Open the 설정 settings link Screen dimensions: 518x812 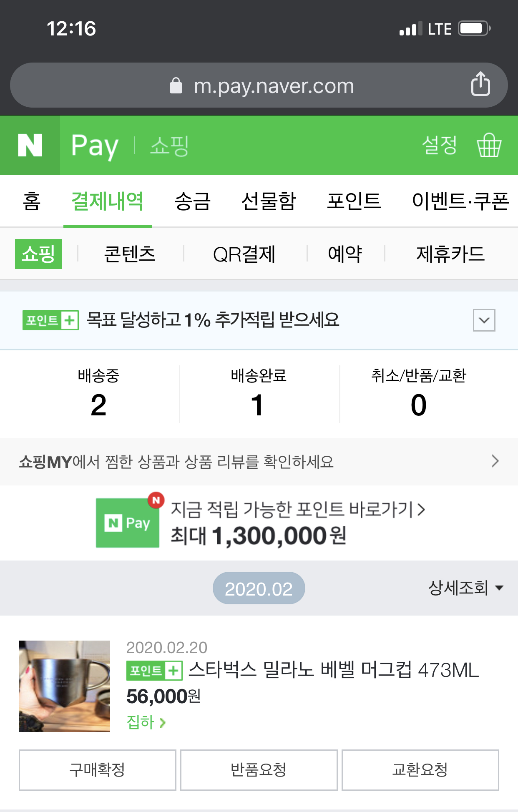click(439, 146)
